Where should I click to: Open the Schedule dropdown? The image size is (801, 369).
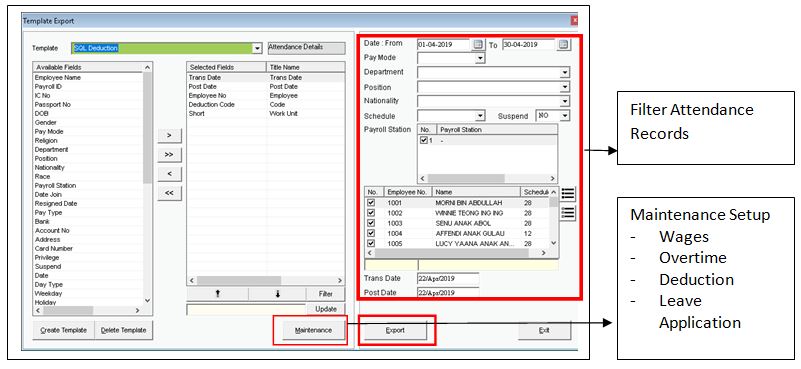pyautogui.click(x=480, y=116)
